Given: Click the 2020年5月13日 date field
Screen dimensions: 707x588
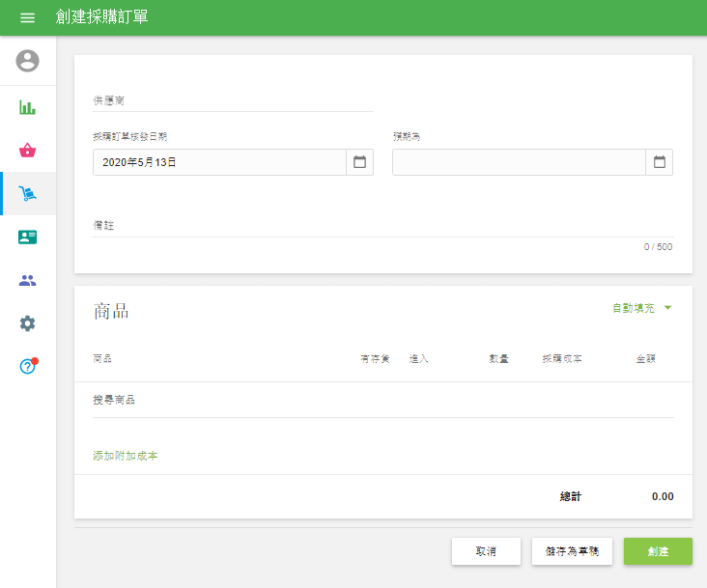Looking at the screenshot, I should click(219, 162).
